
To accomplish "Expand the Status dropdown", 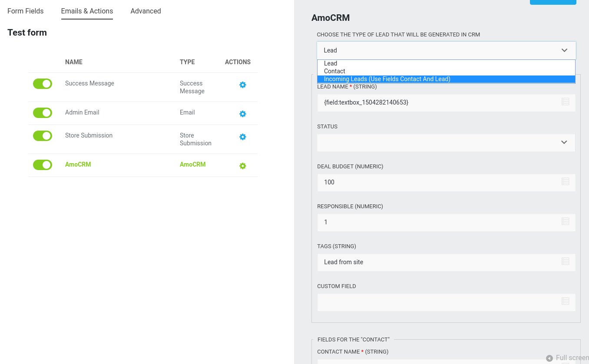I will 446,143.
